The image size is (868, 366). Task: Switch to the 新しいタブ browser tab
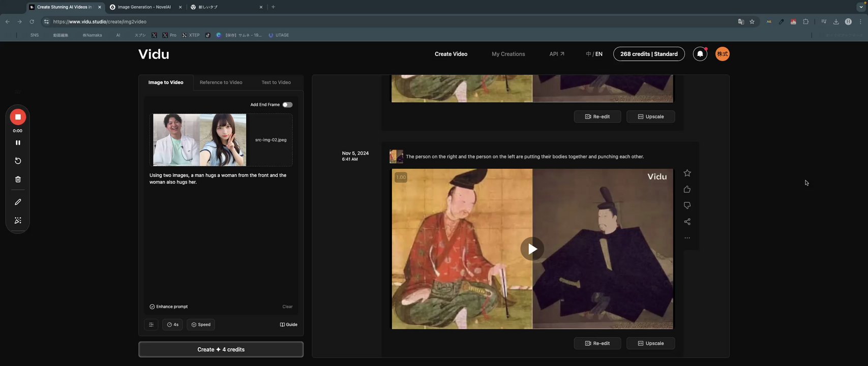pos(226,7)
